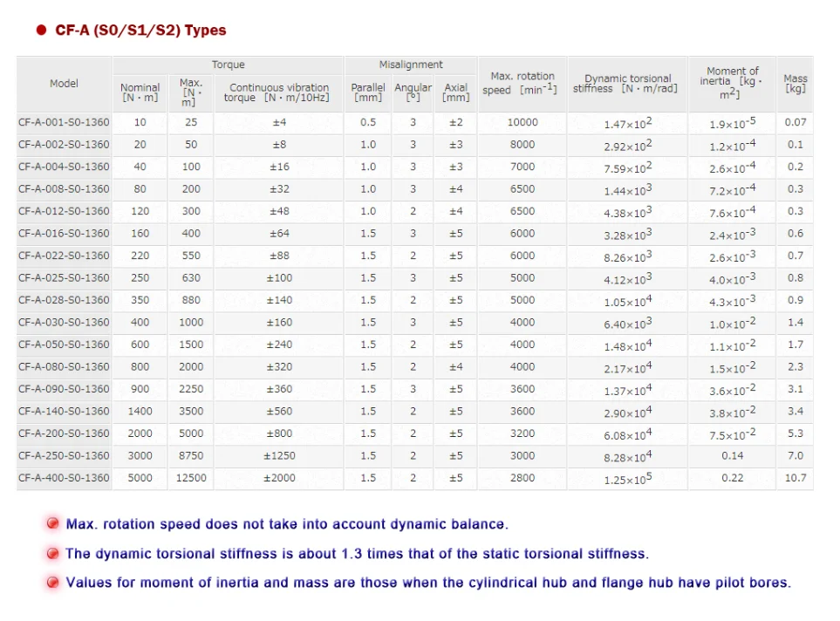Select the CF-A (S0/S1/S2) Types heading
The height and width of the screenshot is (621, 840).
[140, 31]
